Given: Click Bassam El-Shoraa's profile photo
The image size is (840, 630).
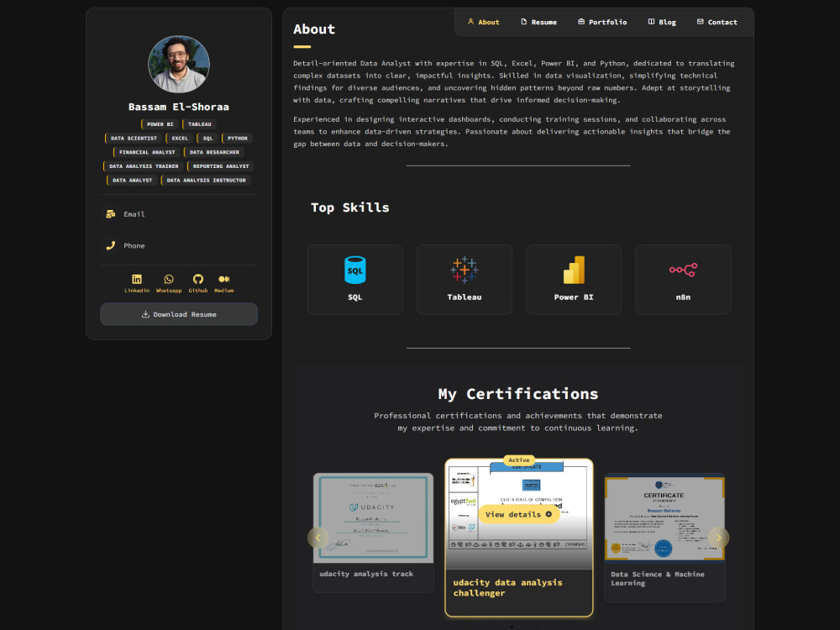Looking at the screenshot, I should coord(179,65).
